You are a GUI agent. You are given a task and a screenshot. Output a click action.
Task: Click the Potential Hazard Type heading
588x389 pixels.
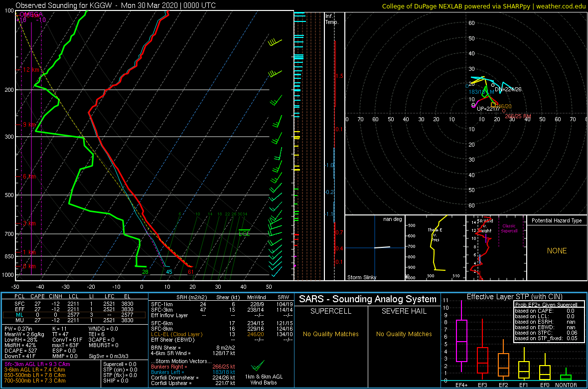(x=556, y=221)
